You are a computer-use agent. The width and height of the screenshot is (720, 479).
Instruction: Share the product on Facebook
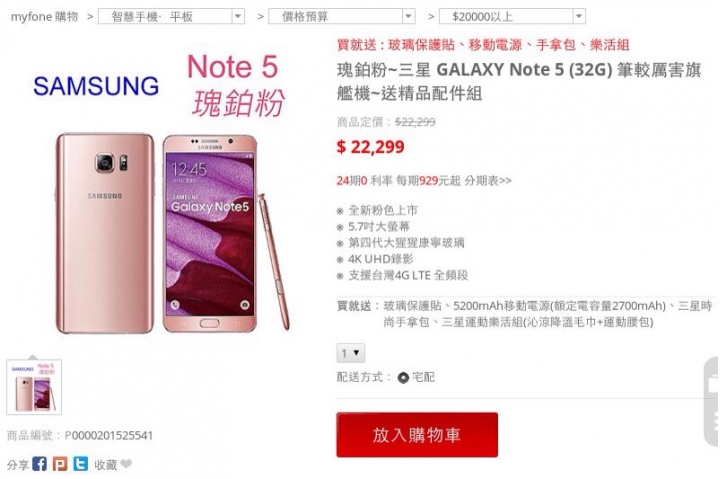[39, 464]
